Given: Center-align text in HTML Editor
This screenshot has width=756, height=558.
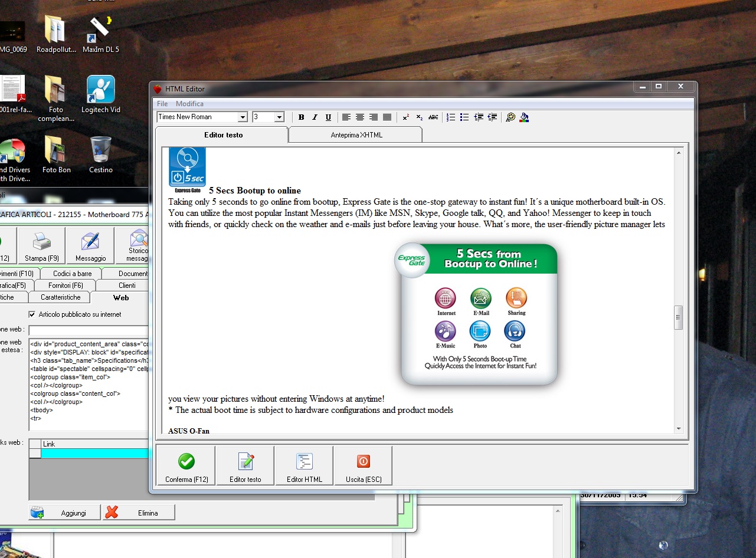Looking at the screenshot, I should 360,117.
